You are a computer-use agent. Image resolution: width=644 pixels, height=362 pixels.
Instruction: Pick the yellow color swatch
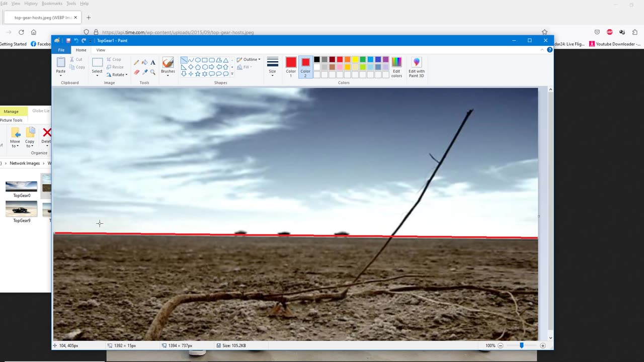(x=355, y=59)
